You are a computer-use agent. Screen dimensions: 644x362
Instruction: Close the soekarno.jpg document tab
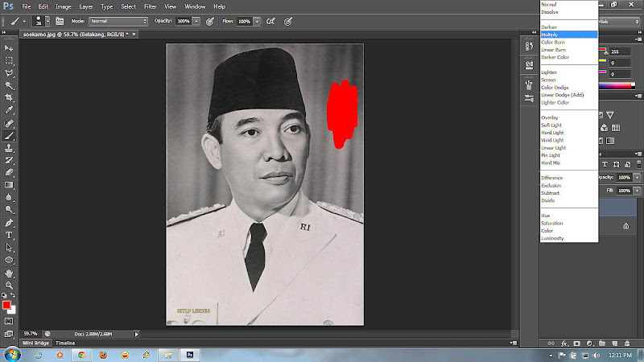pyautogui.click(x=134, y=35)
